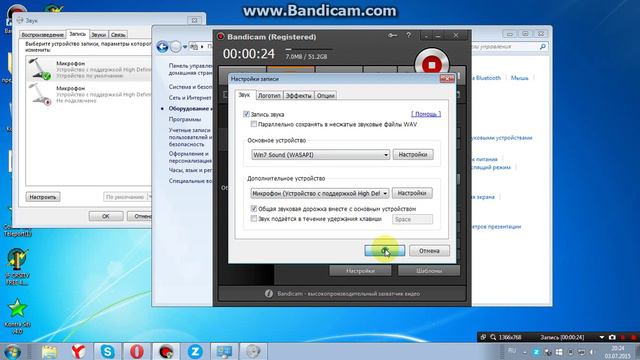
Task: Click the Bandicam disk usage progress bar
Action: point(309,49)
